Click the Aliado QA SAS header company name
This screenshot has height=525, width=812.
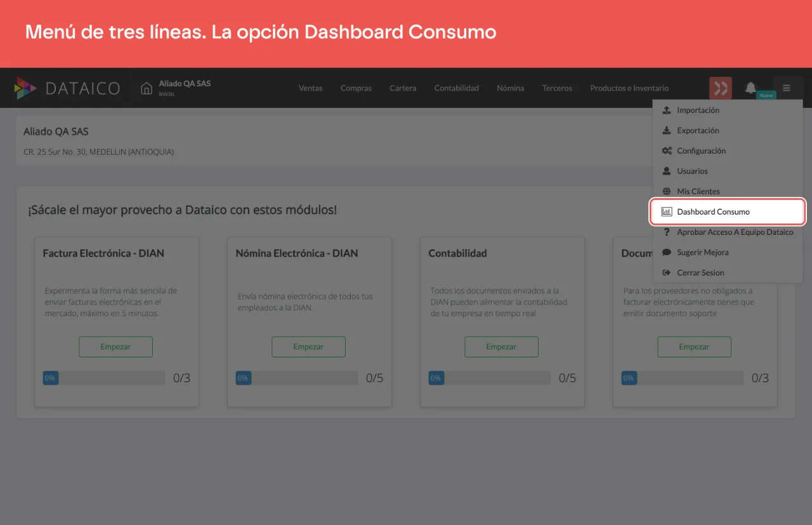[x=185, y=83]
